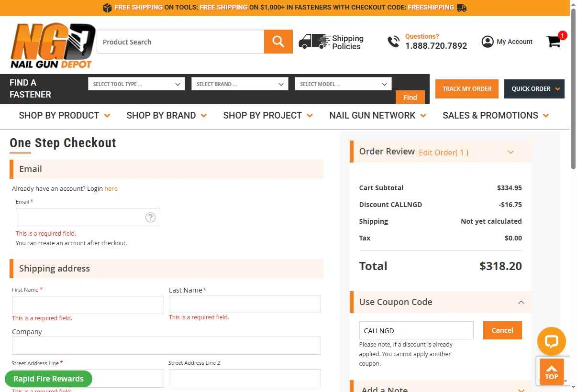Open Nail Gun Network menu
The width and height of the screenshot is (577, 392).
(x=378, y=116)
